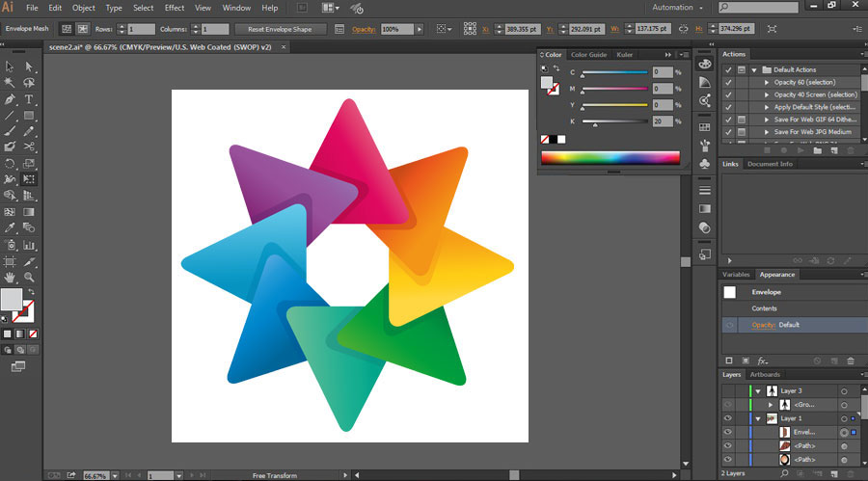Viewport: 868px width, 481px height.
Task: Toggle the Opacity 60 action checkmark
Action: coord(728,82)
